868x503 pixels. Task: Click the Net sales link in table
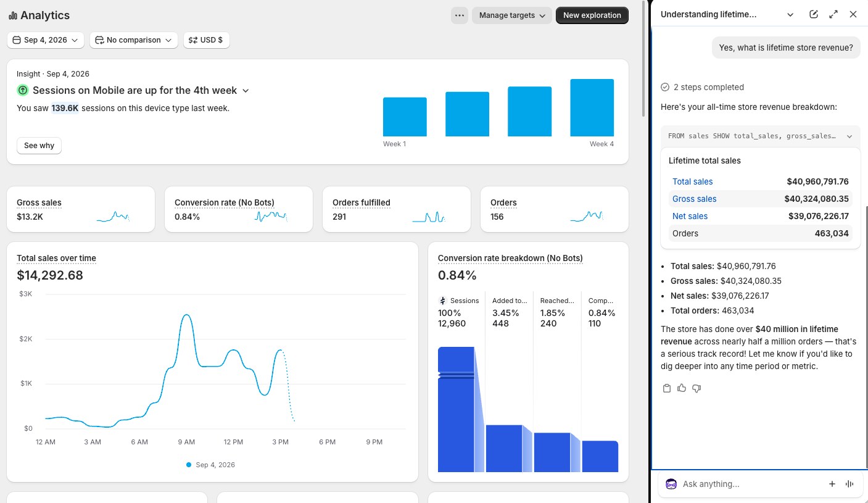[x=690, y=216]
